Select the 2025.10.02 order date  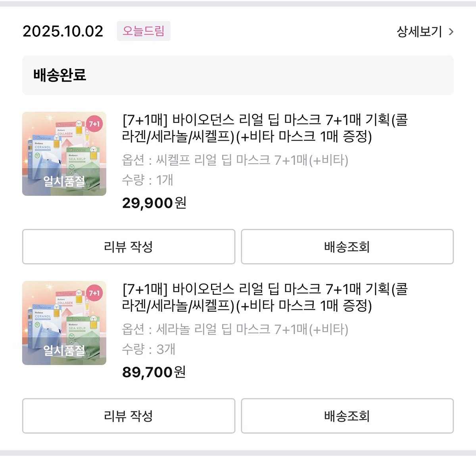point(63,31)
